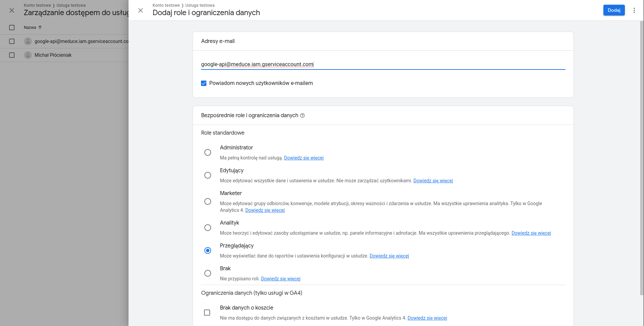Click the google-api service account avatar
This screenshot has width=644, height=326.
(x=28, y=41)
